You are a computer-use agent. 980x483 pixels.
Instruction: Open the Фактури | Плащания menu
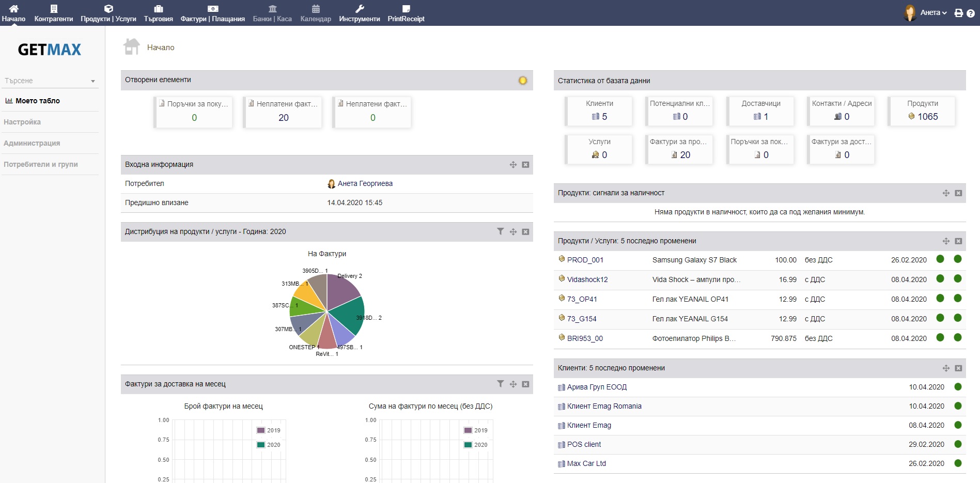(212, 13)
